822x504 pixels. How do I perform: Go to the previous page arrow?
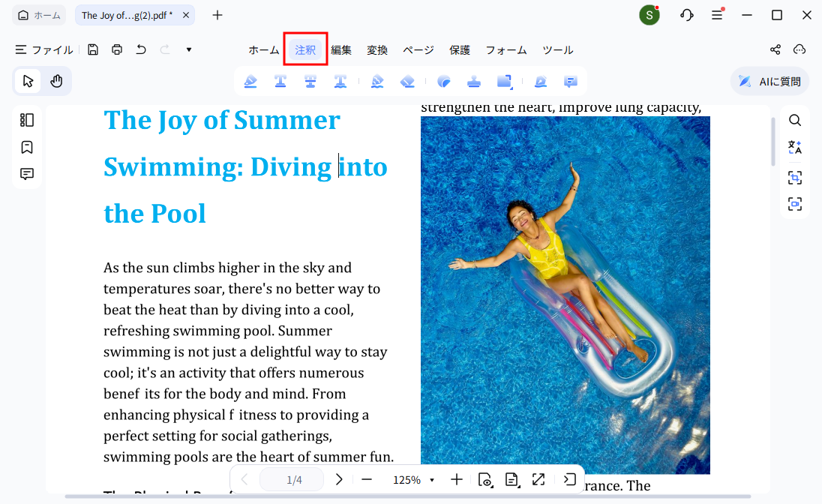coord(244,479)
